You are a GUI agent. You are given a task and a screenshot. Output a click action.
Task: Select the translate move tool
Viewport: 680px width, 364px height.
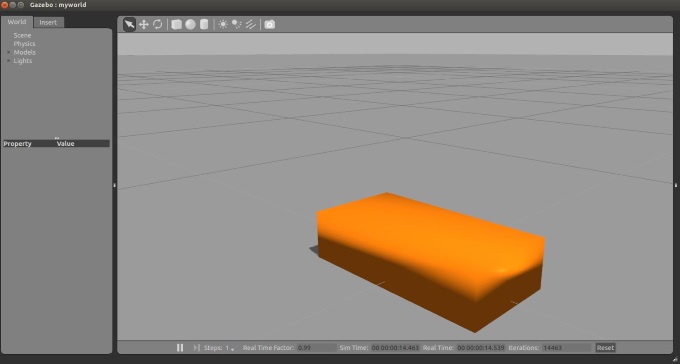tap(144, 24)
